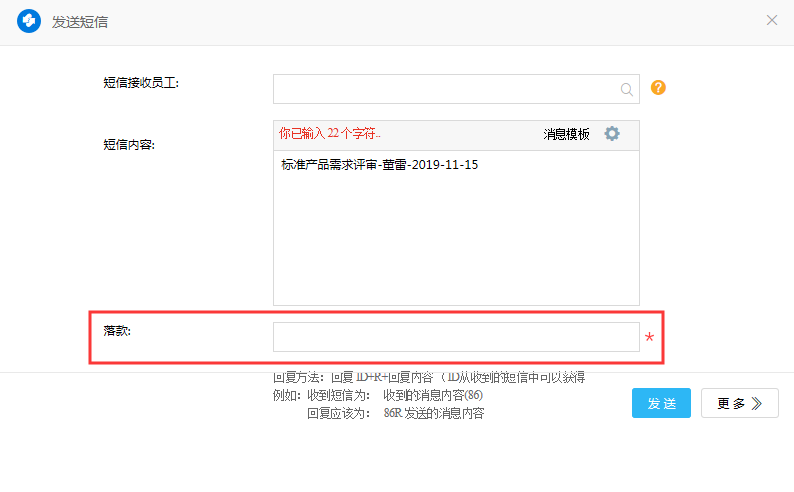The height and width of the screenshot is (492, 794).
Task: Expand options with the 更多 button
Action: pos(739,403)
